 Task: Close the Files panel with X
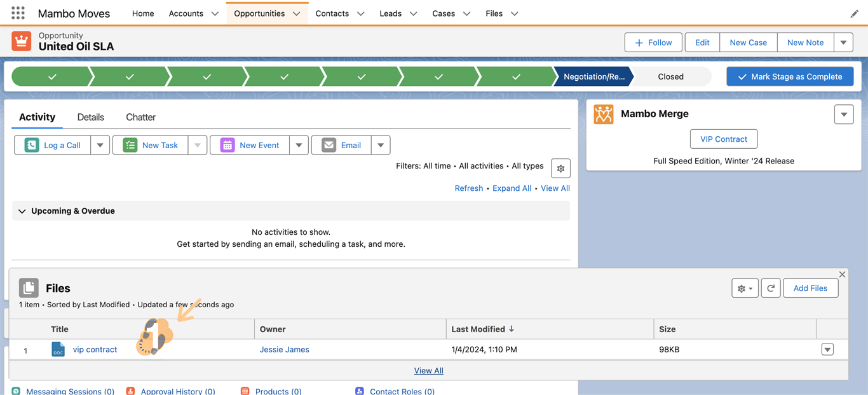coord(842,275)
